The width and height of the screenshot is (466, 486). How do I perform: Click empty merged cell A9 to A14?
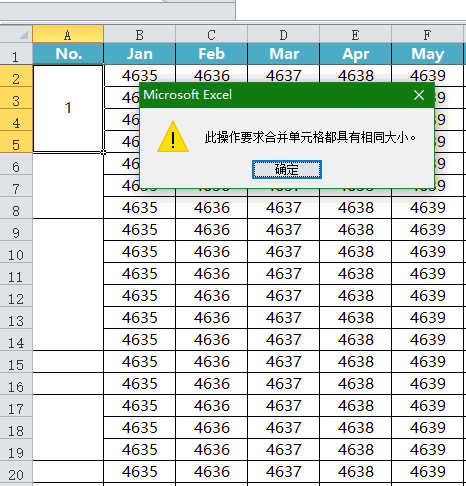tap(68, 284)
